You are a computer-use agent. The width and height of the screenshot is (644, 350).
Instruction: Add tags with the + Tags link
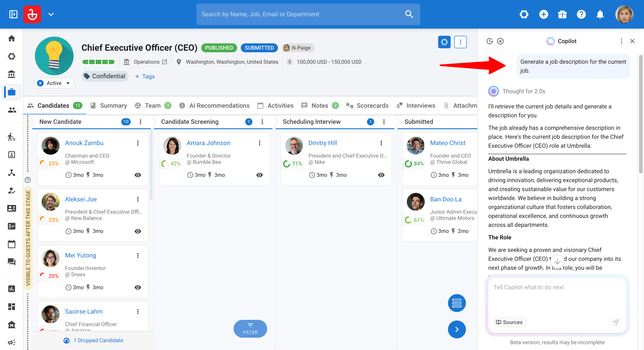[x=145, y=76]
